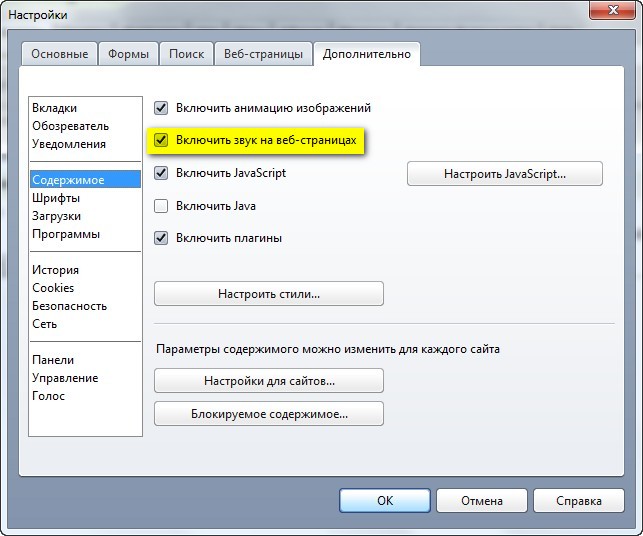Screen dimensions: 643x536
Task: Click the Отмена button
Action: [482, 501]
